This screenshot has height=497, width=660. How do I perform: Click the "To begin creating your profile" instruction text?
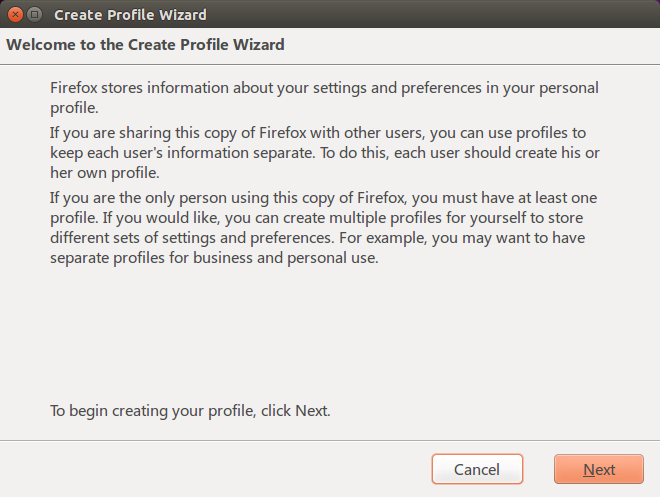point(190,411)
